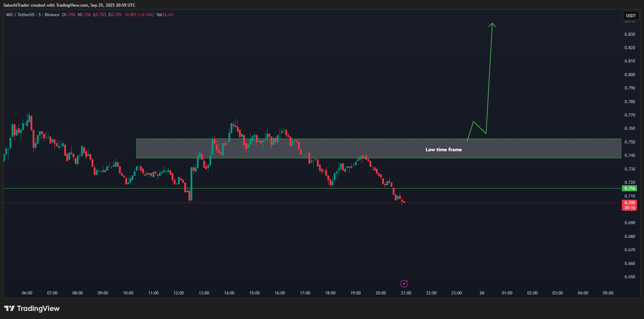Click the 0.690 price axis label
The width and height of the screenshot is (644, 319).
pyautogui.click(x=630, y=223)
